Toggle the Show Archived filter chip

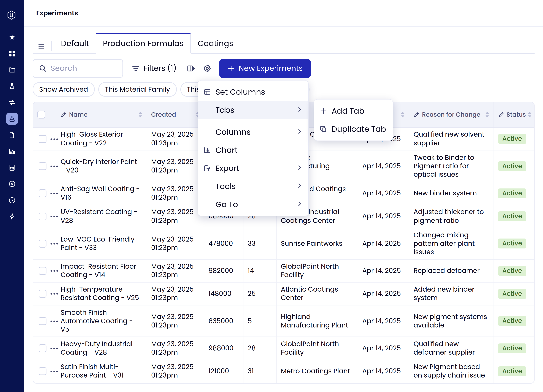(64, 90)
